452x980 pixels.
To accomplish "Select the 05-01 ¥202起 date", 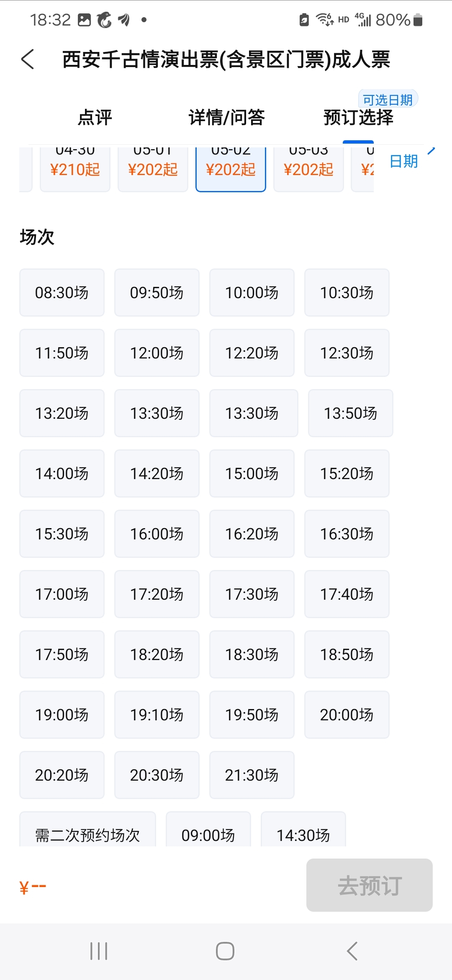I will click(153, 168).
